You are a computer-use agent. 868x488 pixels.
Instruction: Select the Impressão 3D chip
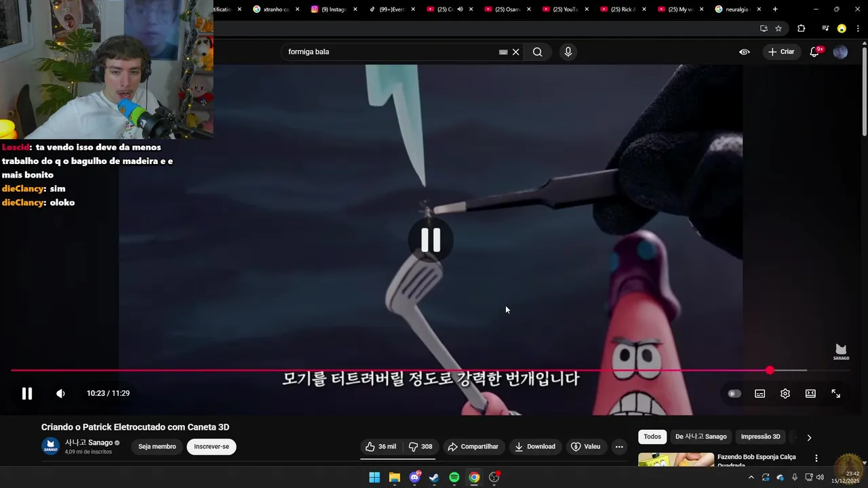(761, 437)
